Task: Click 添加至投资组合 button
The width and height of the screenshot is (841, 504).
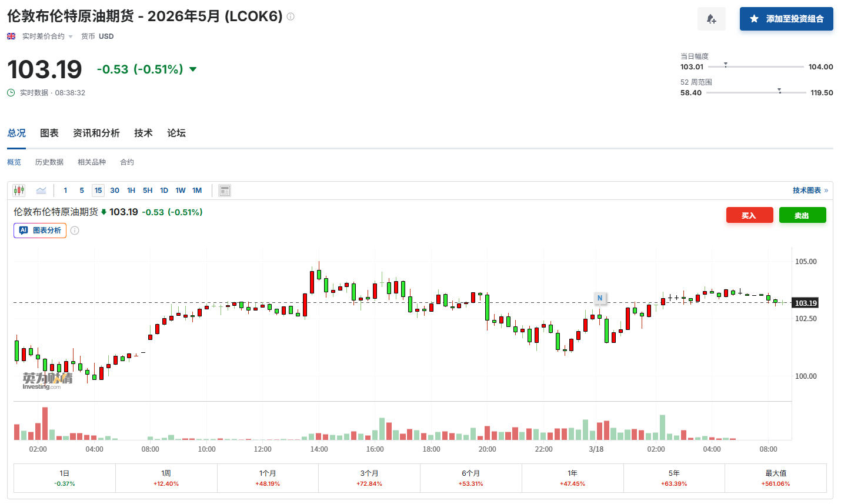Action: [x=786, y=19]
